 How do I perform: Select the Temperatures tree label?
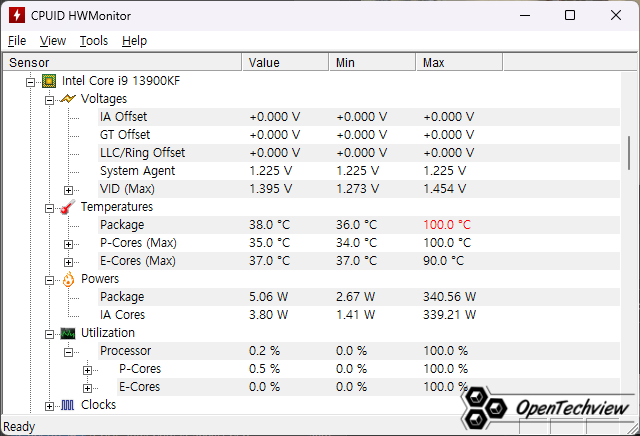point(117,207)
